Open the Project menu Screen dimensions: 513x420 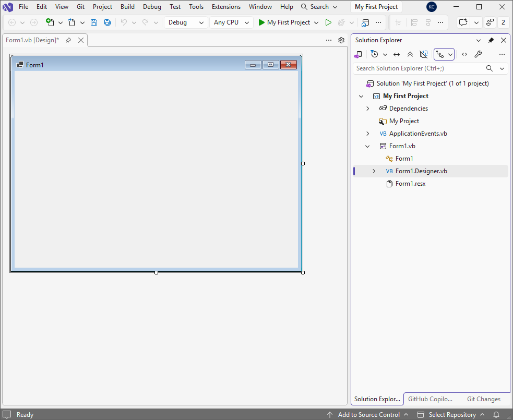pos(102,7)
